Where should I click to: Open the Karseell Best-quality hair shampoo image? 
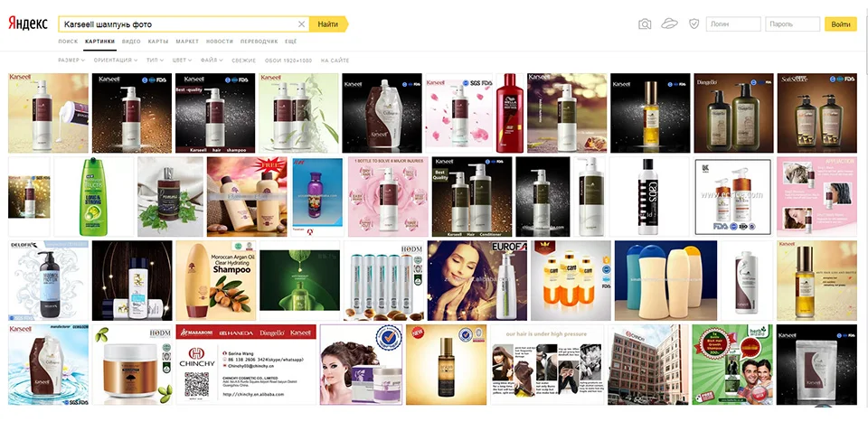coord(215,113)
